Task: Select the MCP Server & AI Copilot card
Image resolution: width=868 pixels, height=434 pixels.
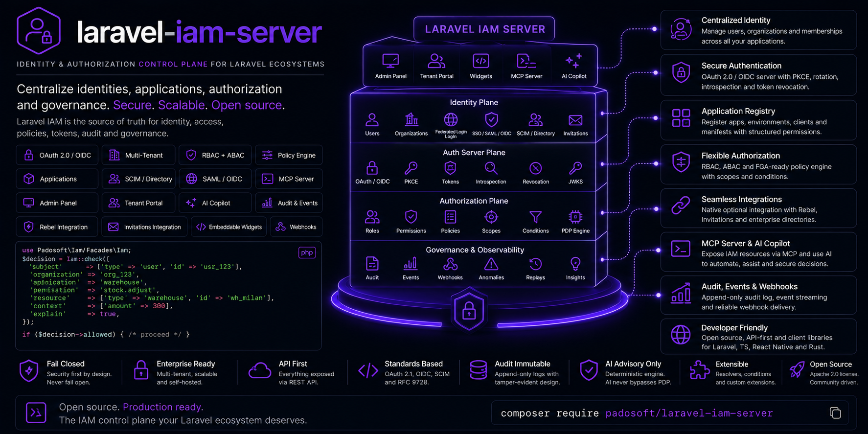Action: click(x=758, y=252)
